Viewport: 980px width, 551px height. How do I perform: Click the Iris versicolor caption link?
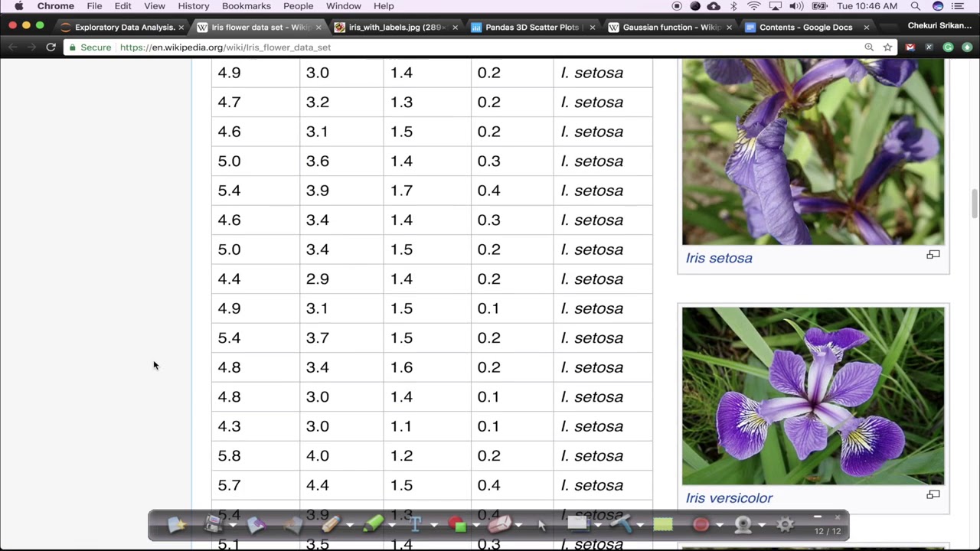pyautogui.click(x=729, y=498)
